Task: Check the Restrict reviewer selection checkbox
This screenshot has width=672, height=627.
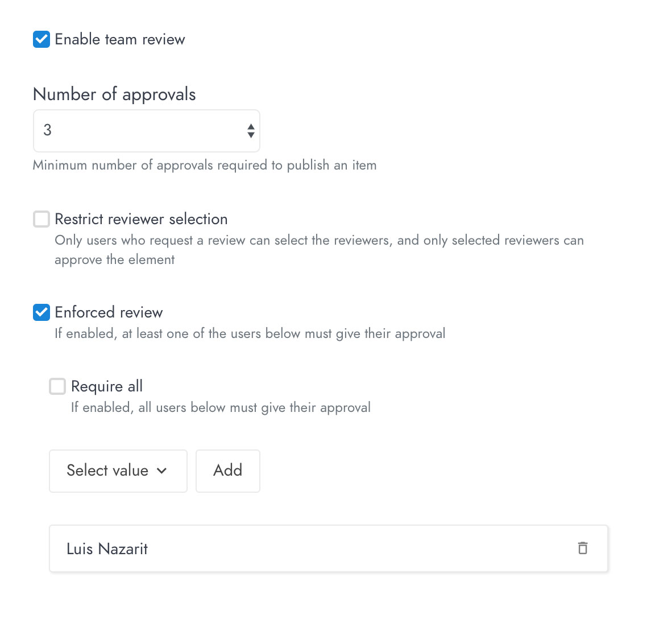Action: click(x=42, y=218)
